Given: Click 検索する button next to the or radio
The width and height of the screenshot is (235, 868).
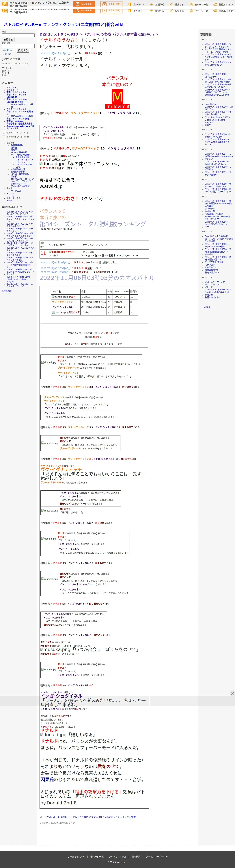Looking at the screenshot, I should [23, 50].
